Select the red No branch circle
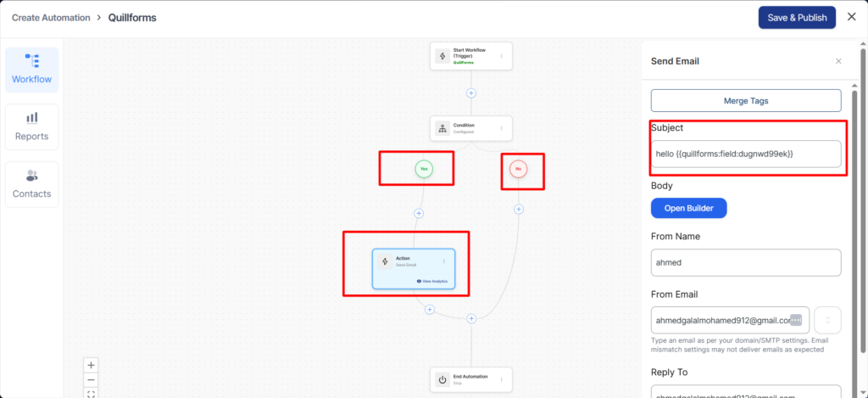The height and width of the screenshot is (398, 868). point(517,170)
